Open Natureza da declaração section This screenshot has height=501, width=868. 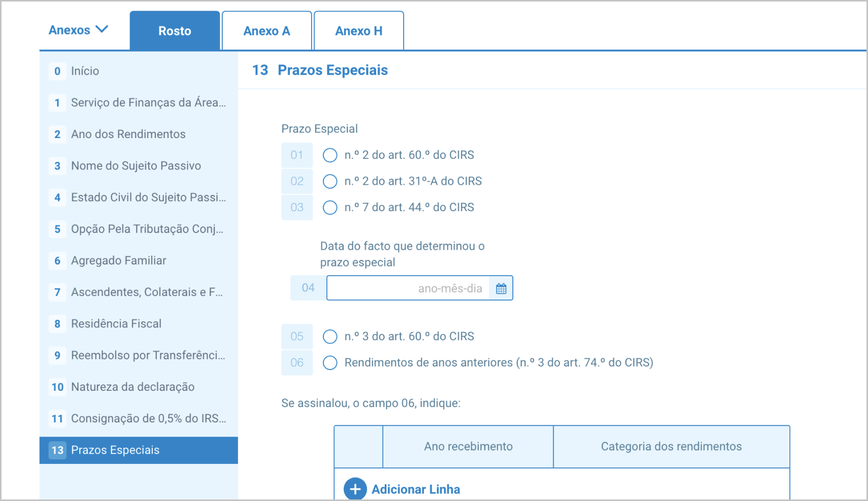(132, 387)
